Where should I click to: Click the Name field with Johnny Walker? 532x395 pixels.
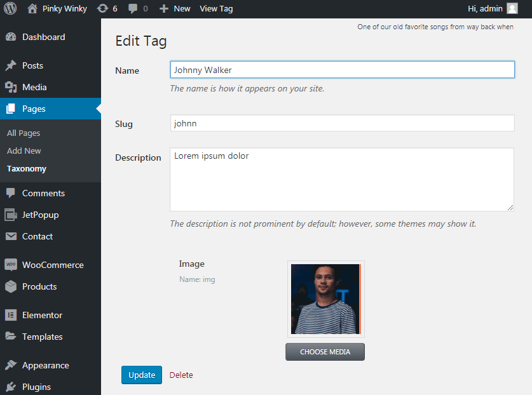click(343, 69)
